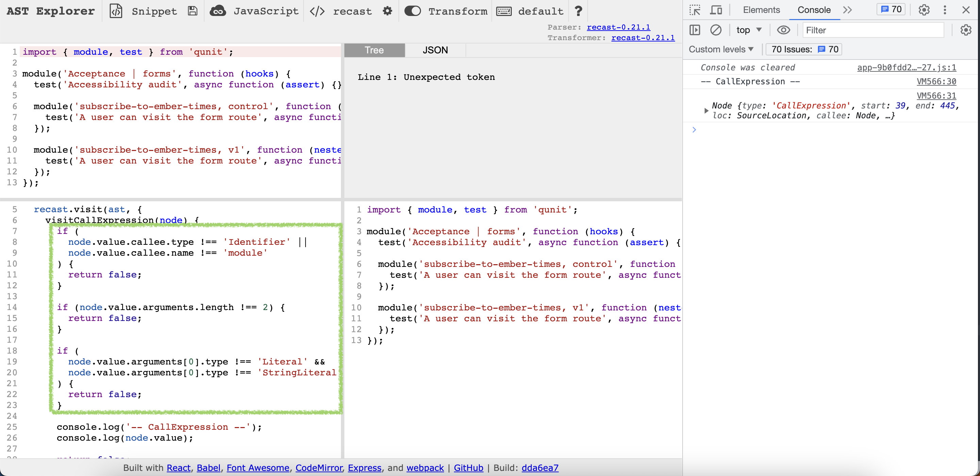The height and width of the screenshot is (476, 980).
Task: Toggle device toolbar icon in DevTools
Action: click(716, 10)
